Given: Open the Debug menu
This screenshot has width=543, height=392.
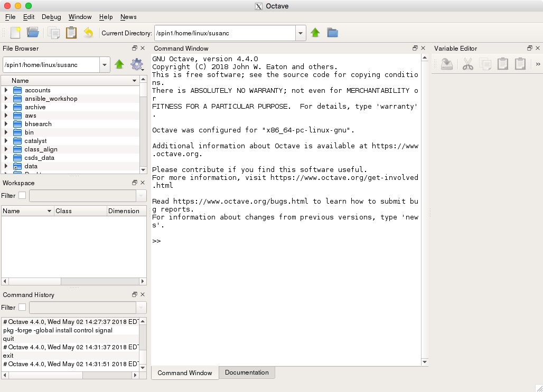Looking at the screenshot, I should (x=51, y=17).
